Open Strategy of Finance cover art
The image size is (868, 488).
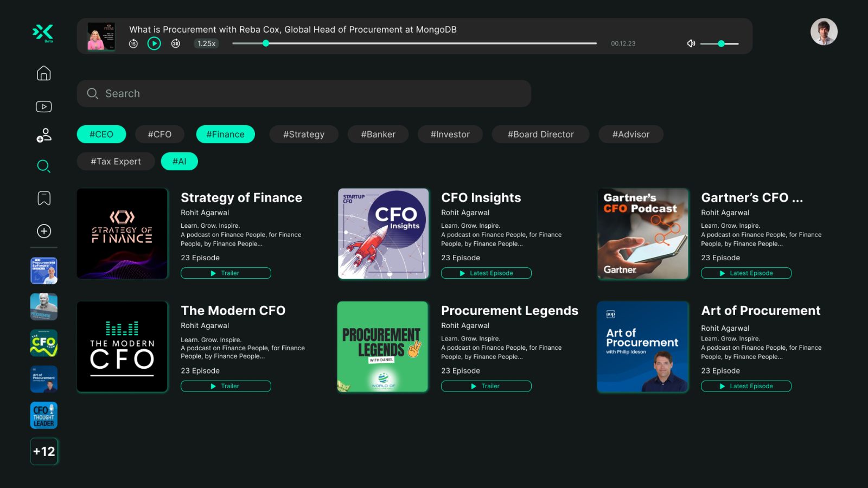(123, 234)
